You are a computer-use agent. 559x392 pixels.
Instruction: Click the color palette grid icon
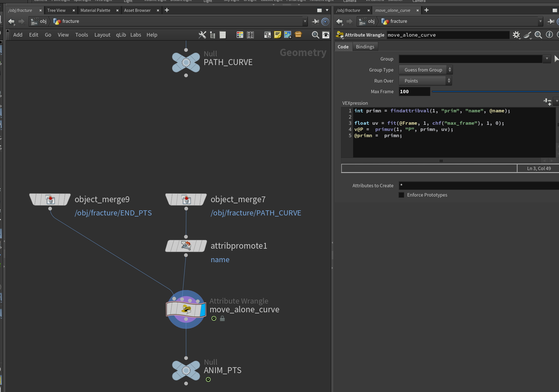(240, 35)
